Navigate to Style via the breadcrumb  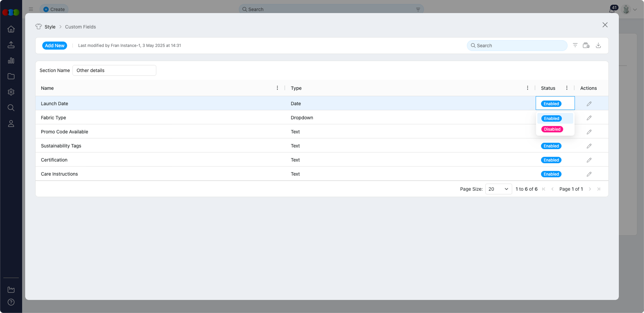coord(50,27)
